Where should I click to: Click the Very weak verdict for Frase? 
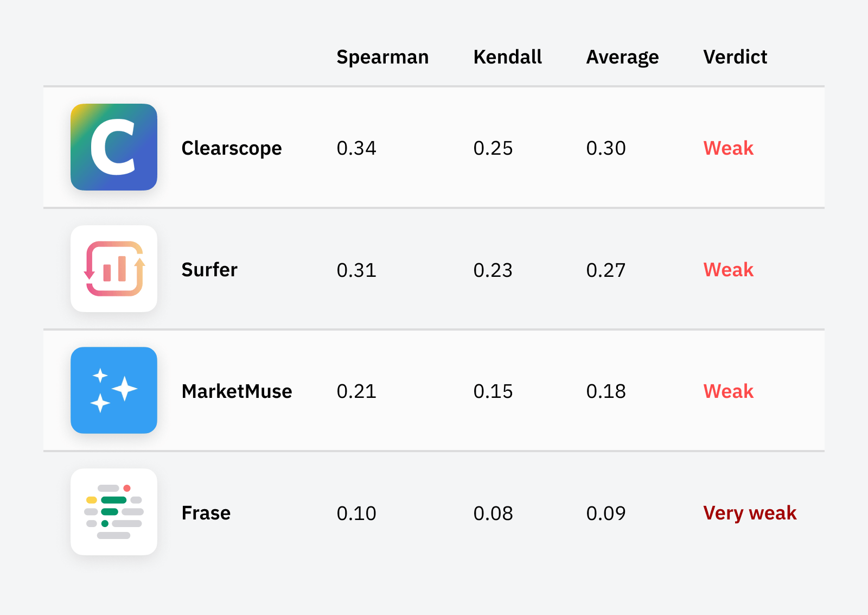(750, 513)
